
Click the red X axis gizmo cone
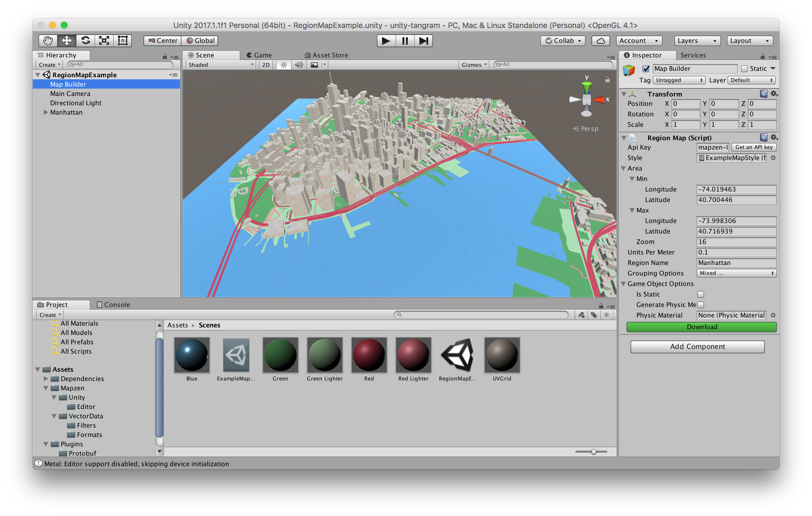point(599,99)
